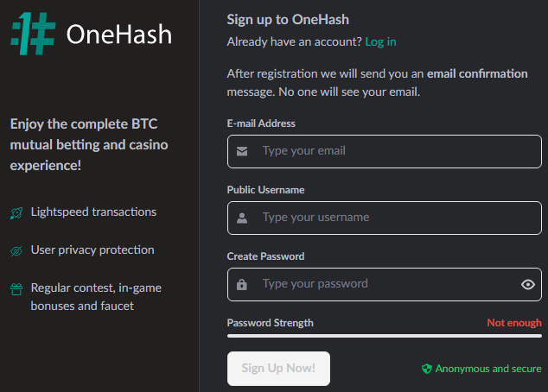Screen dimensions: 548x392
Task: Click the OneHash hashtag logo icon
Action: click(33, 34)
